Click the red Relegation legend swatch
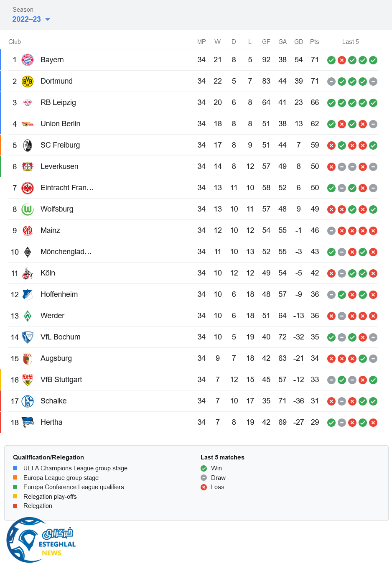 15,506
